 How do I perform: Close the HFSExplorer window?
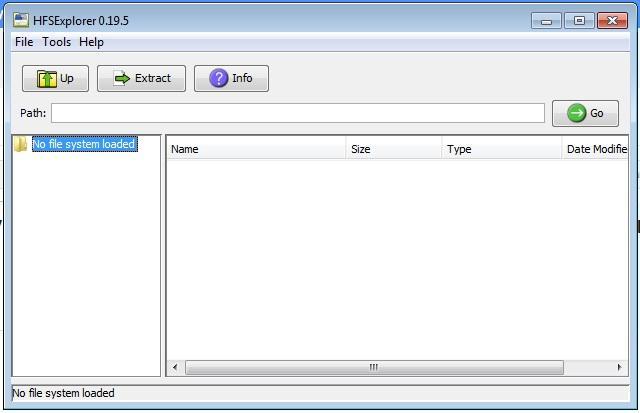(612, 20)
